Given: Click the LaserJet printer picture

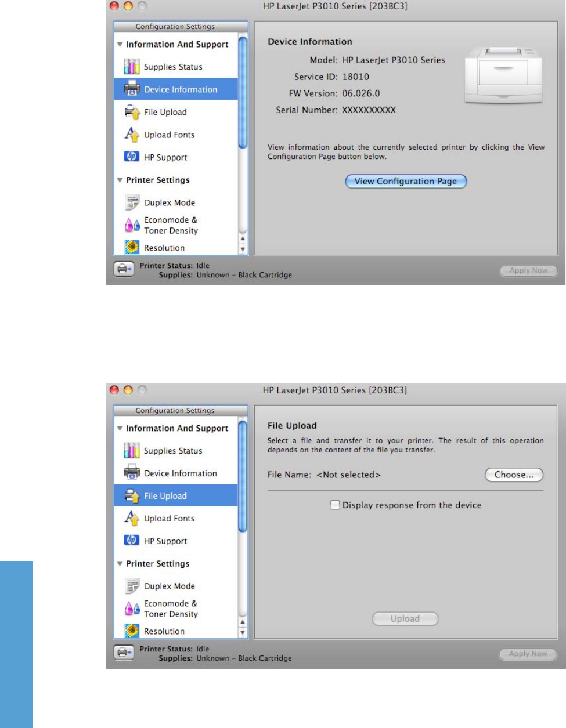Looking at the screenshot, I should pos(504,76).
